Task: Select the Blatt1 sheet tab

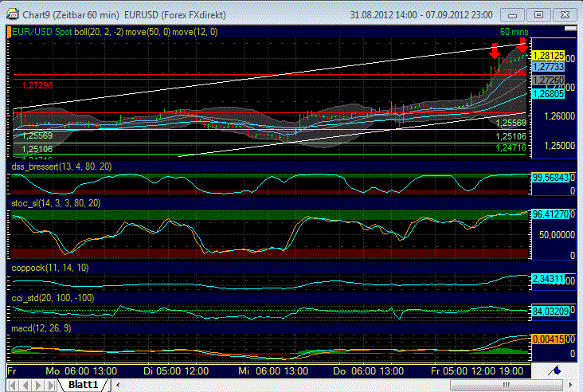Action: pos(84,385)
